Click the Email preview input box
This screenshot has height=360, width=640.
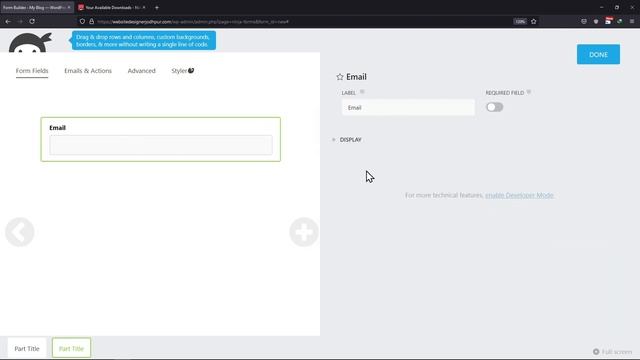pyautogui.click(x=161, y=145)
